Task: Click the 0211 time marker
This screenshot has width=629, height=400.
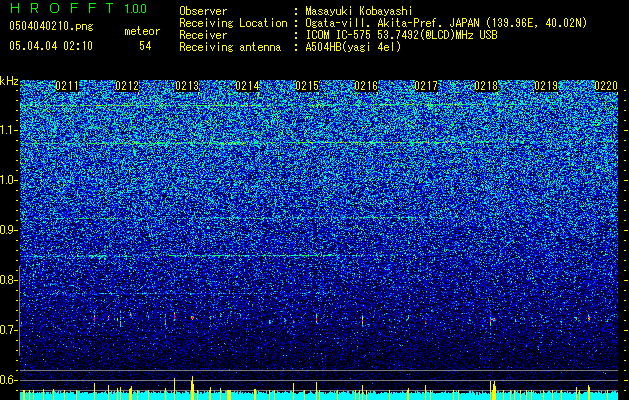Action: [67, 86]
